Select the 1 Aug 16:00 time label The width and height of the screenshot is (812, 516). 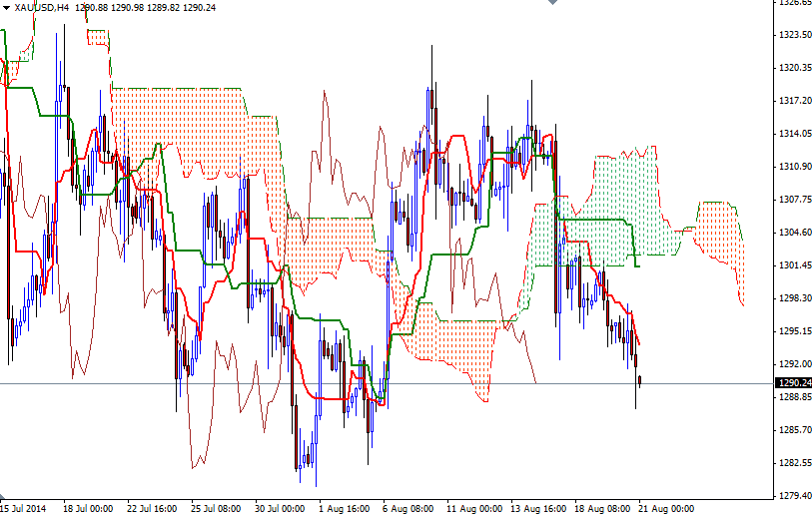[x=344, y=509]
